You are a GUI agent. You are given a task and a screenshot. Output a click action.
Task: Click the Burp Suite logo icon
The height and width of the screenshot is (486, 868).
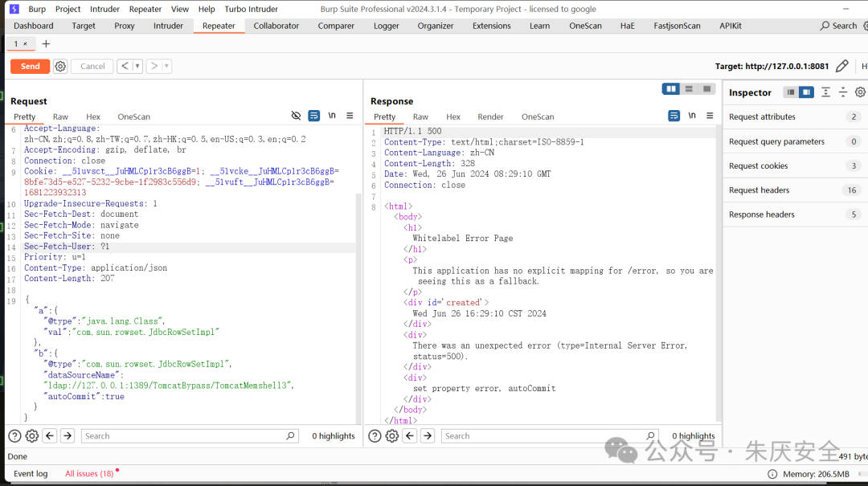14,9
